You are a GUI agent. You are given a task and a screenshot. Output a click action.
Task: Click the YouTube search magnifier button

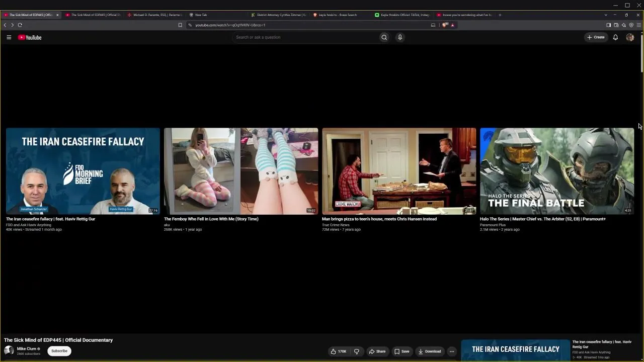point(384,37)
